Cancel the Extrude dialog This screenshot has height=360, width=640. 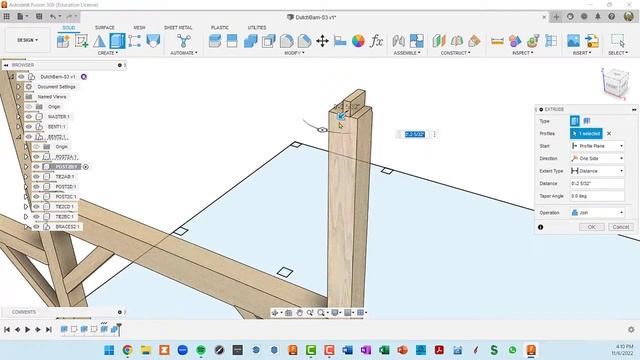[620, 227]
